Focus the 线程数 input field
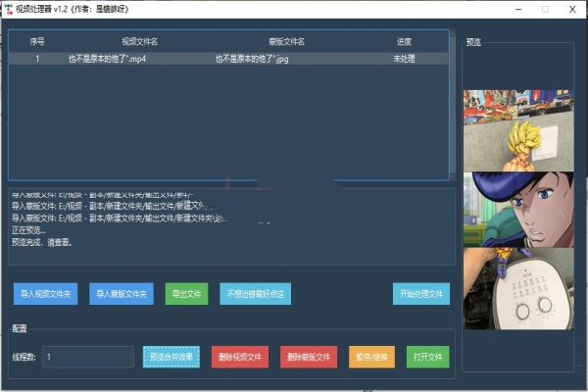This screenshot has width=588, height=392. (x=88, y=357)
